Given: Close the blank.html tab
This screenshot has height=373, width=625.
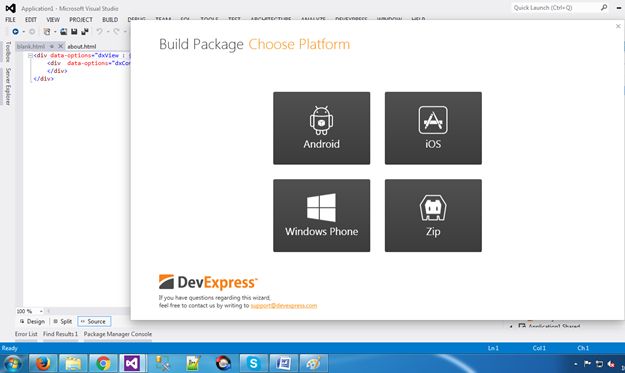Looking at the screenshot, I should tap(61, 46).
